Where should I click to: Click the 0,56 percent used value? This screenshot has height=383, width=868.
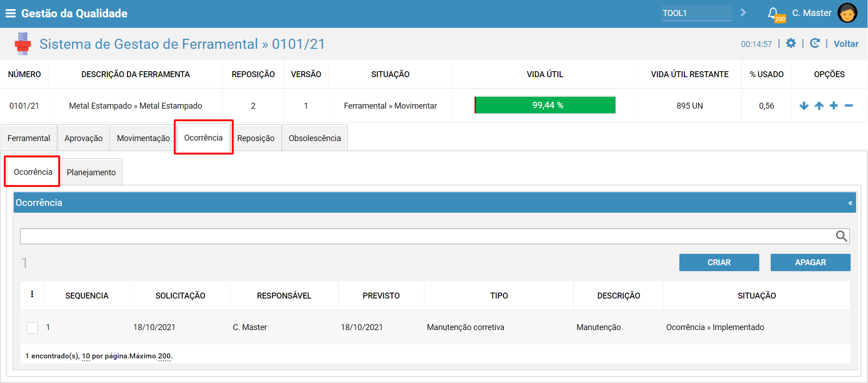pos(767,106)
